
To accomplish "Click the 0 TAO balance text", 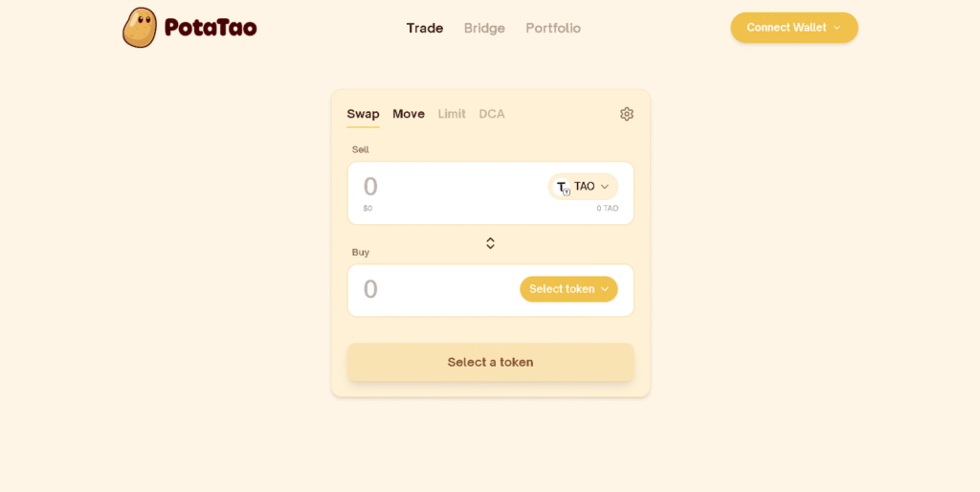I will click(607, 209).
